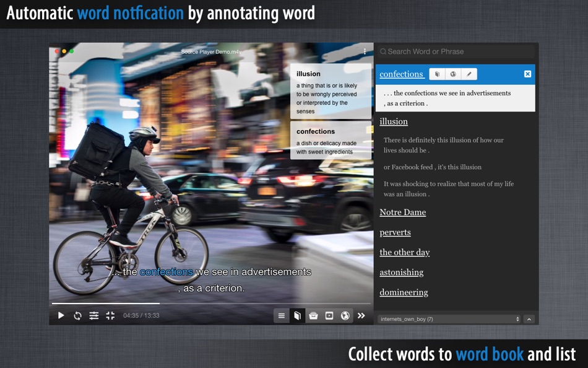
Task: Toggle the loop playback icon
Action: (x=77, y=315)
